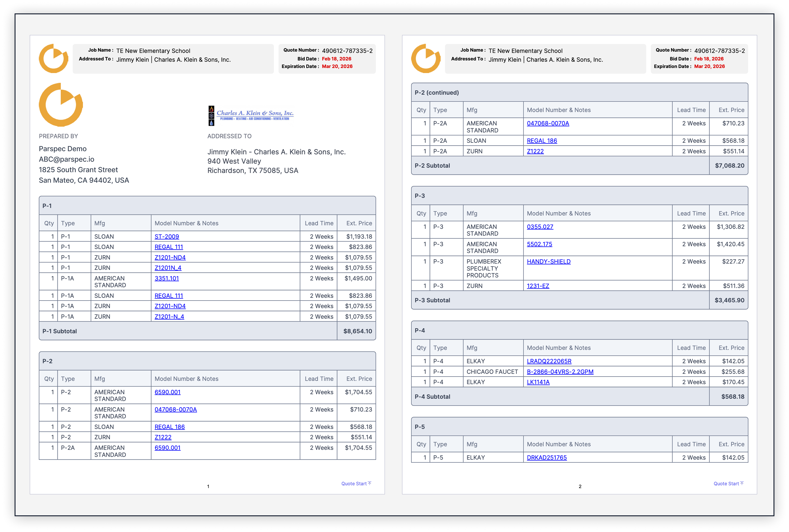
Task: Click the quote number in page 1 header
Action: 347,51
